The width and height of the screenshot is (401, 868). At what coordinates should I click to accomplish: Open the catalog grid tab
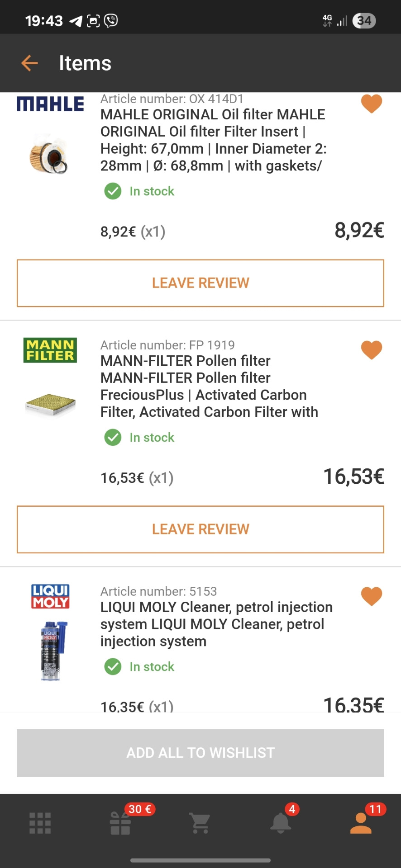[40, 823]
